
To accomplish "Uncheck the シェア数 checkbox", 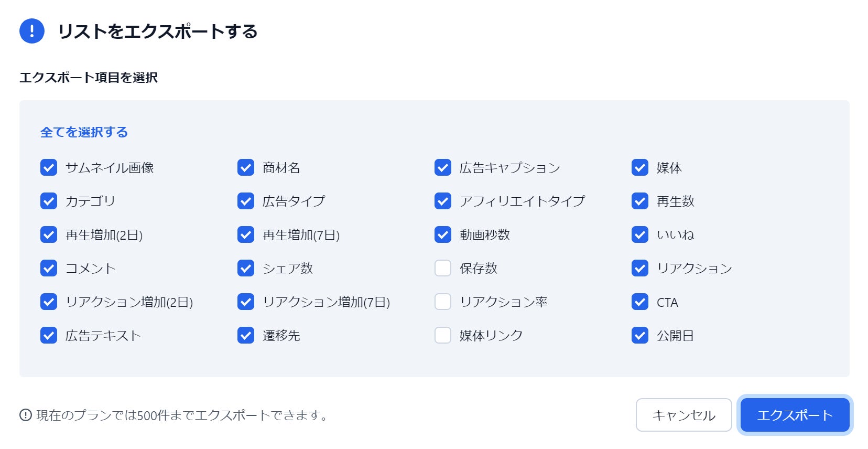I will point(246,268).
